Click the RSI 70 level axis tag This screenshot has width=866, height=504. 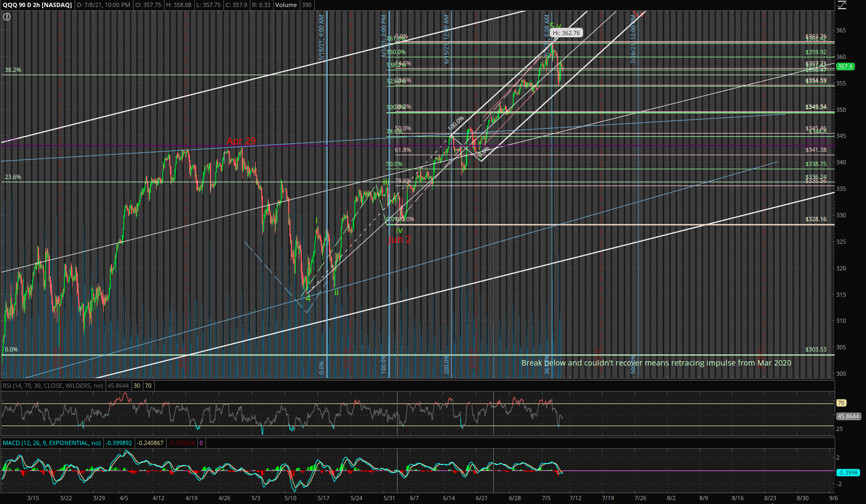click(841, 403)
